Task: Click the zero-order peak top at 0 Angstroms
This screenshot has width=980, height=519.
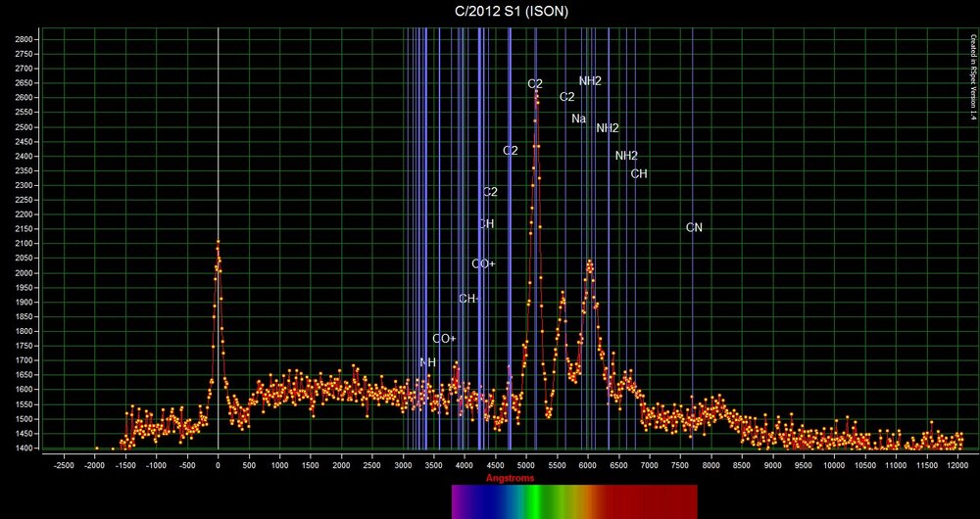Action: click(x=218, y=242)
